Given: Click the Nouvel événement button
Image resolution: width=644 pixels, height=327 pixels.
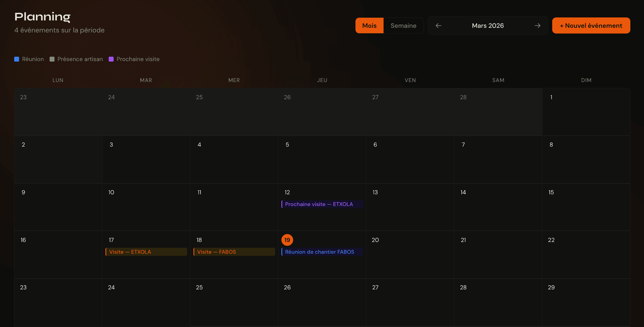Looking at the screenshot, I should (591, 26).
